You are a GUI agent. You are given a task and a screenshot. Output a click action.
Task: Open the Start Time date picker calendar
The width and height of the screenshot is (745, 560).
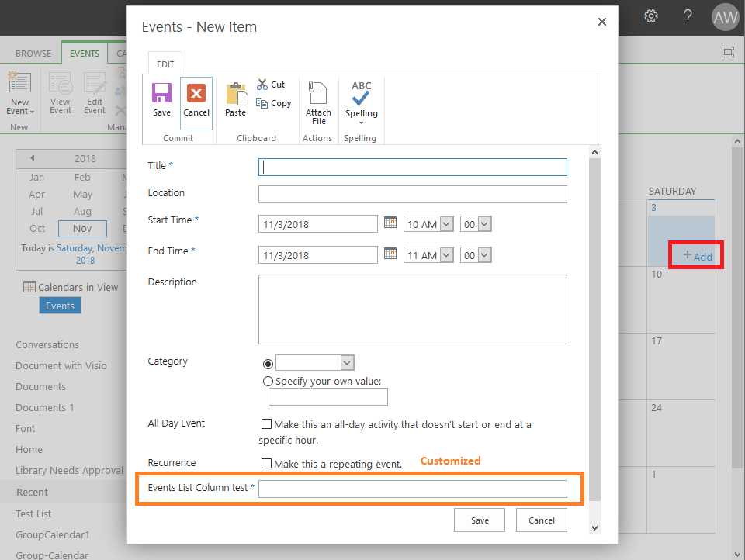coord(390,223)
